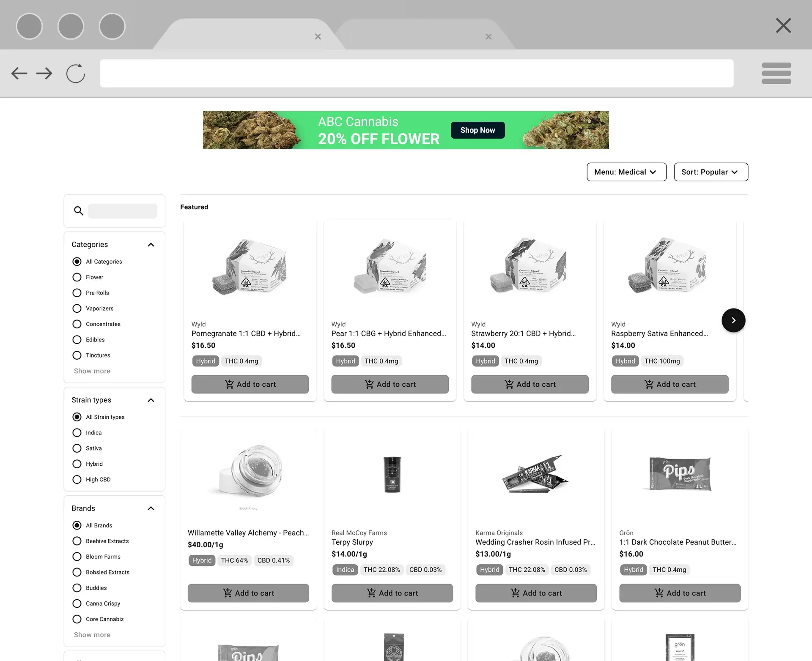Show more brands
This screenshot has width=812, height=661.
coord(92,635)
